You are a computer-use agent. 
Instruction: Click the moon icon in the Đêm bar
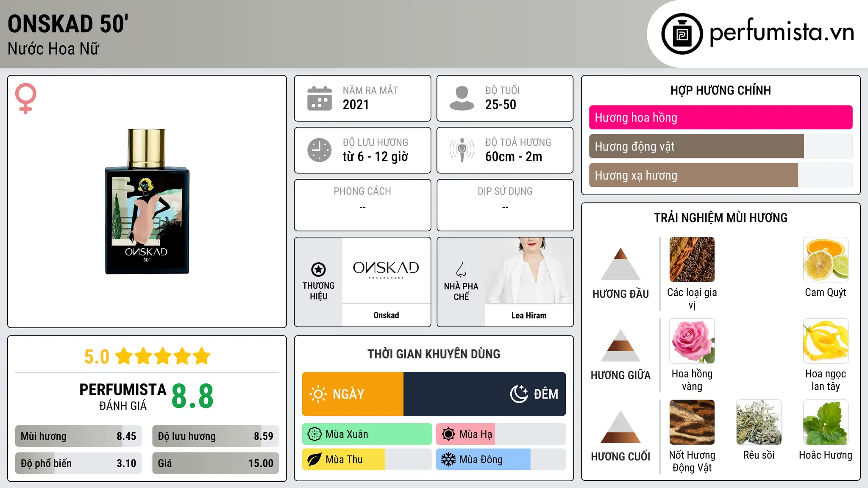519,394
